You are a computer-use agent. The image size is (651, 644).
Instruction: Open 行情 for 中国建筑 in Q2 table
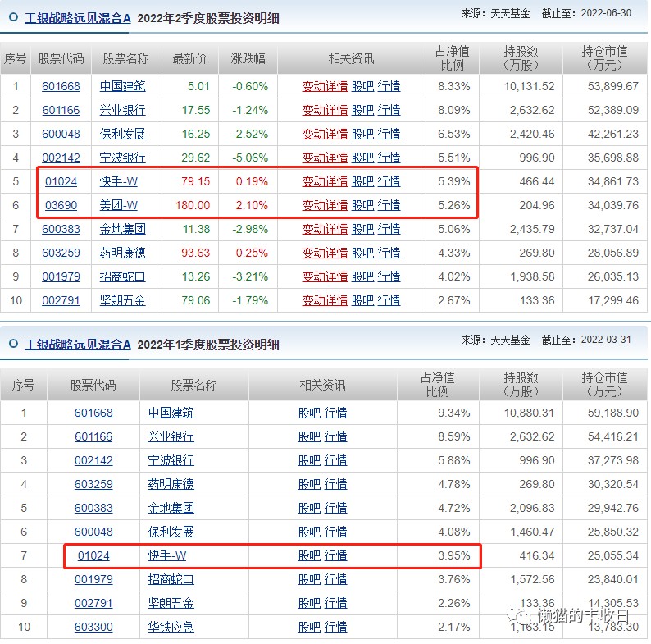pos(389,86)
